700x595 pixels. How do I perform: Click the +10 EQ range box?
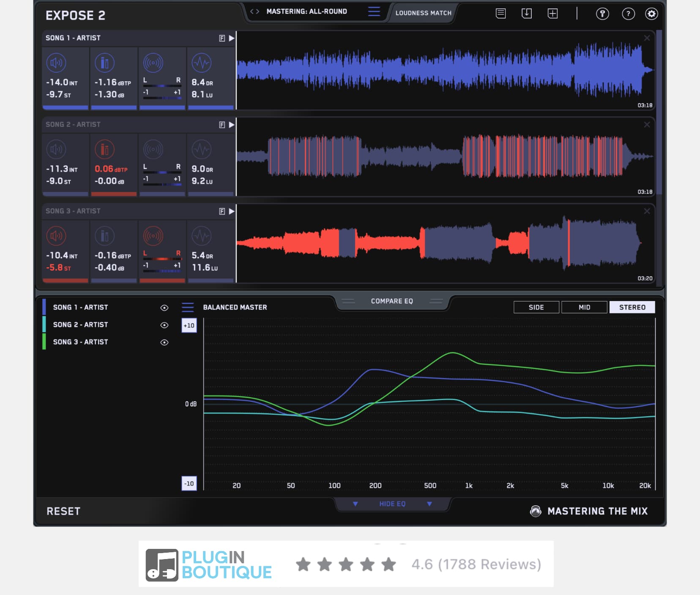(189, 326)
